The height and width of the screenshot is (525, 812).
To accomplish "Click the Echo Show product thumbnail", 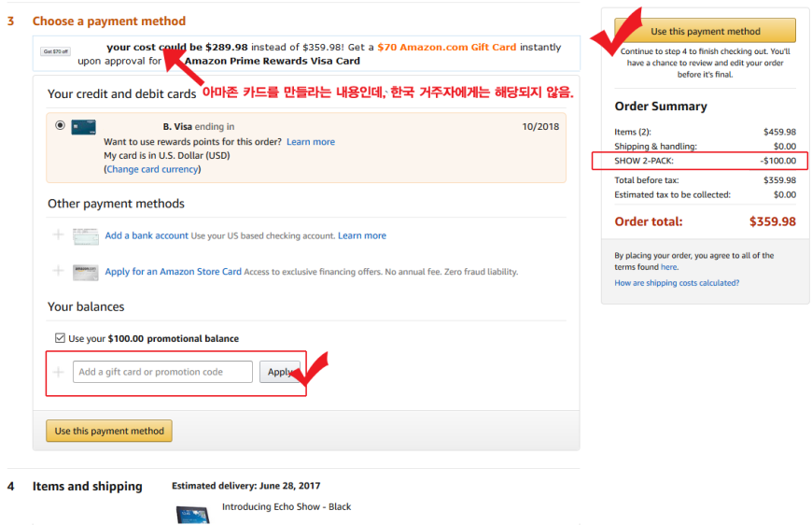I will (193, 514).
